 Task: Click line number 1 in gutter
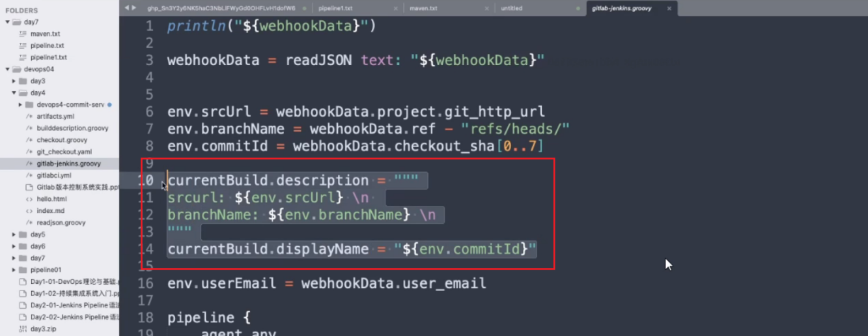[150, 26]
